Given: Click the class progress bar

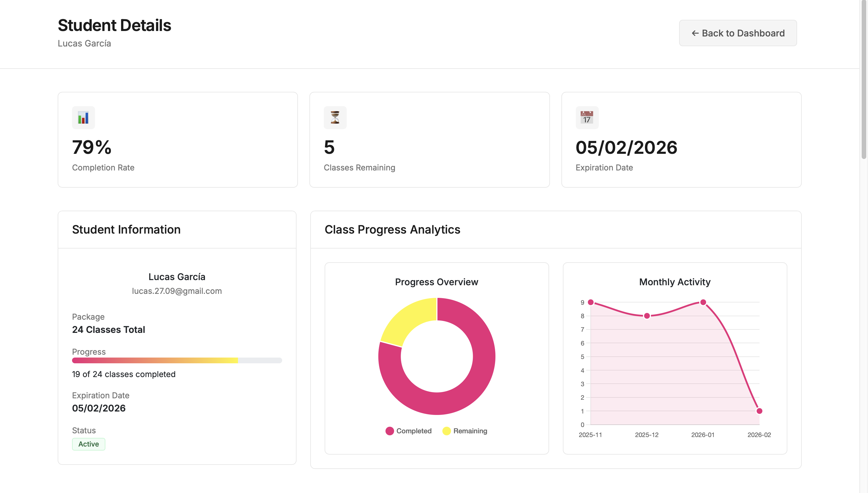Looking at the screenshot, I should (x=177, y=361).
